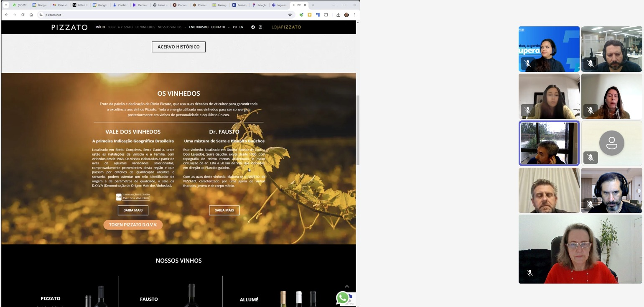Click the Chrome home icon
644x307 pixels.
31,15
